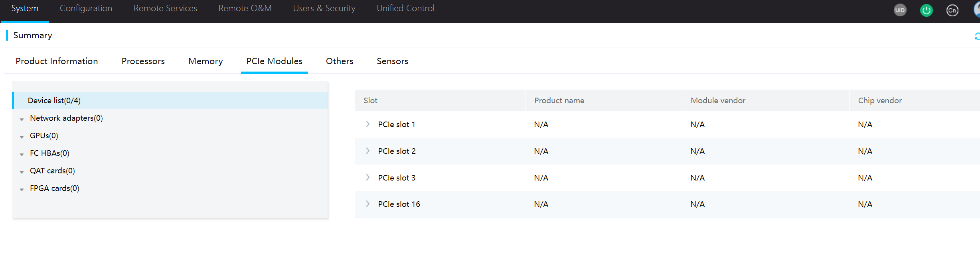This screenshot has width=980, height=265.
Task: Switch language with the Cn icon
Action: [x=952, y=10]
